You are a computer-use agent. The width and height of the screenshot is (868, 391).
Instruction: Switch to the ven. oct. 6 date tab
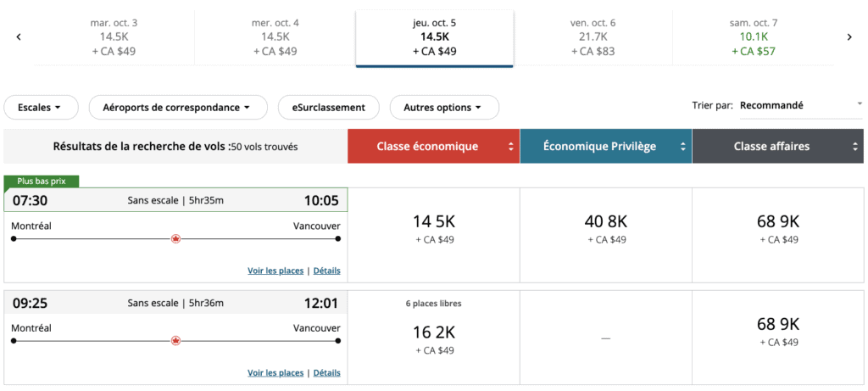pos(593,36)
